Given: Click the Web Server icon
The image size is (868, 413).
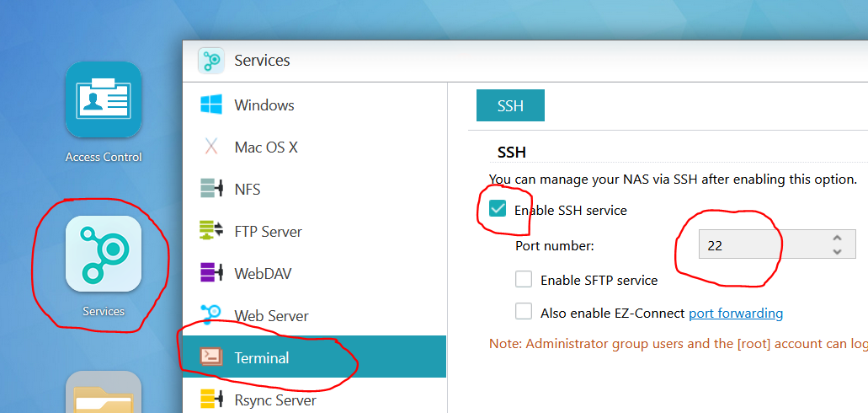Looking at the screenshot, I should tap(210, 315).
